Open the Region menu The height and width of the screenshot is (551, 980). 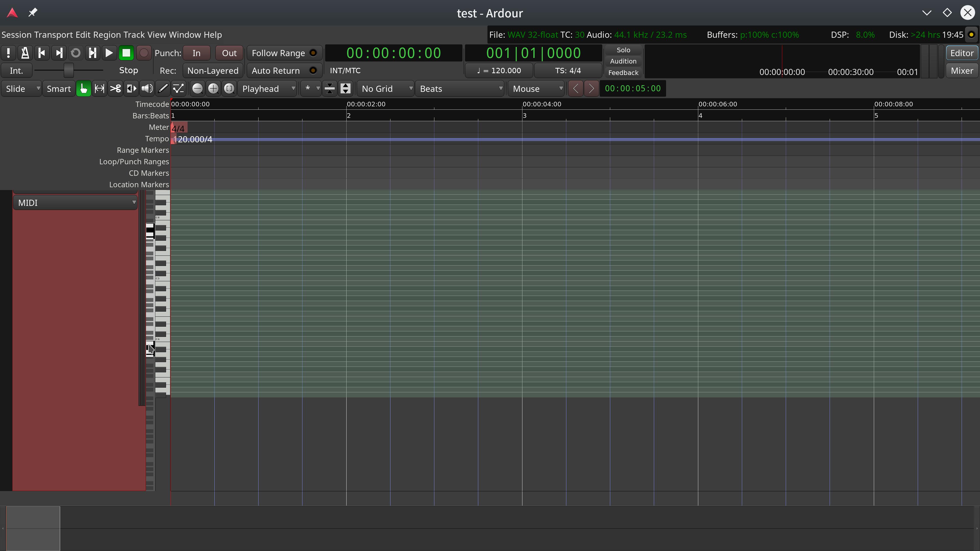[x=107, y=35]
